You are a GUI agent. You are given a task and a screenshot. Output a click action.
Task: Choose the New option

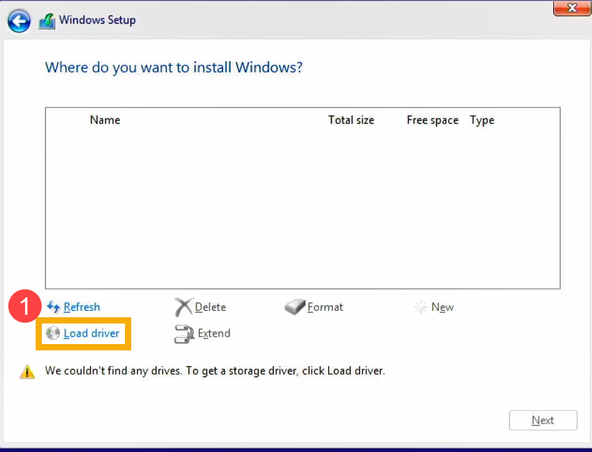click(x=442, y=307)
